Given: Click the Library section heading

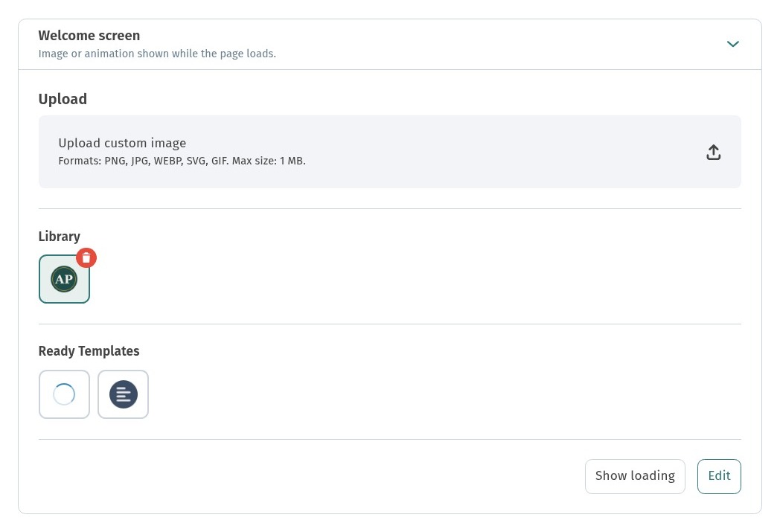Looking at the screenshot, I should [60, 236].
